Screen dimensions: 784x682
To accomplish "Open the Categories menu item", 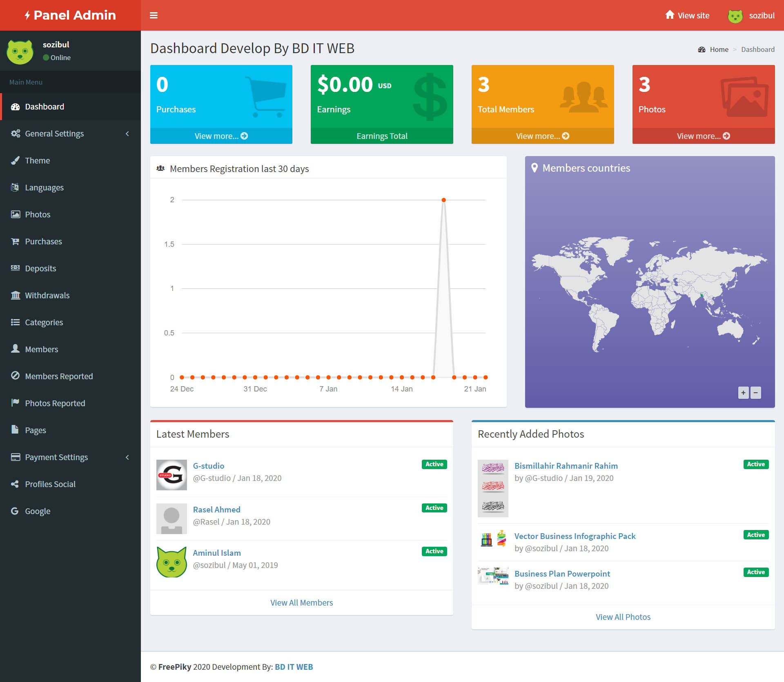I will point(44,322).
